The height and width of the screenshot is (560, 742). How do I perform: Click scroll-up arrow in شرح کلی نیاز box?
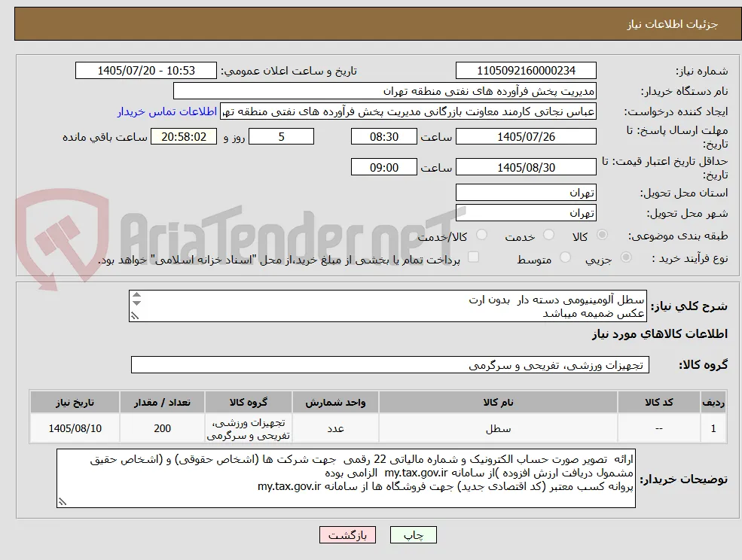point(136,295)
